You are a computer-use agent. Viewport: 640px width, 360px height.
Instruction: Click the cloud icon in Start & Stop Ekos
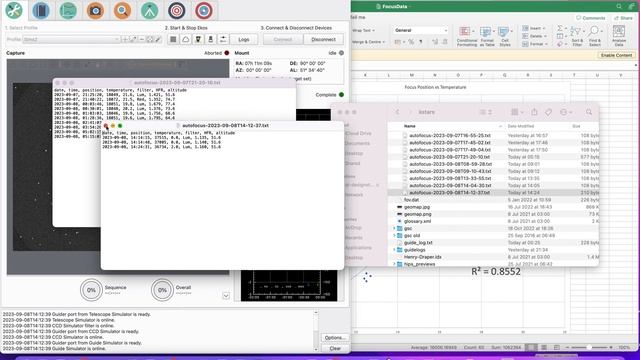(x=186, y=40)
